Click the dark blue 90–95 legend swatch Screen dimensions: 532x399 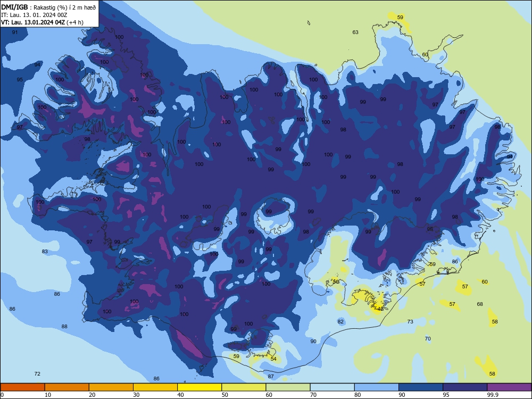point(421,387)
